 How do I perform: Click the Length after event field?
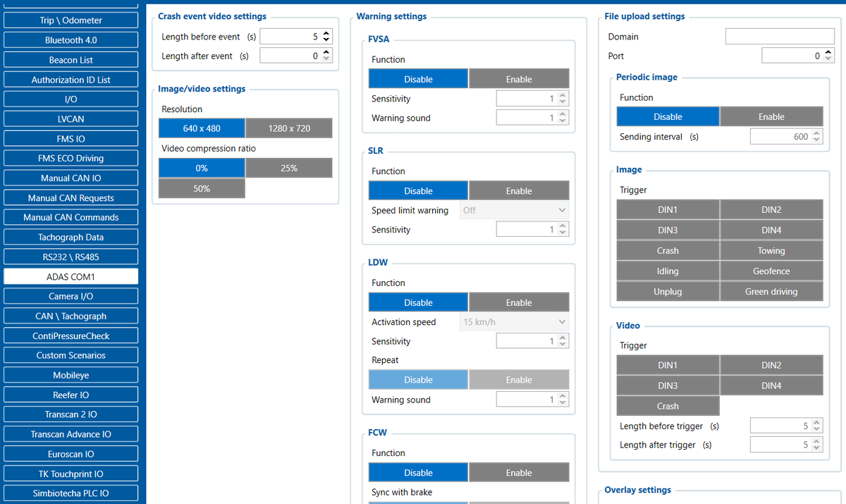(289, 56)
